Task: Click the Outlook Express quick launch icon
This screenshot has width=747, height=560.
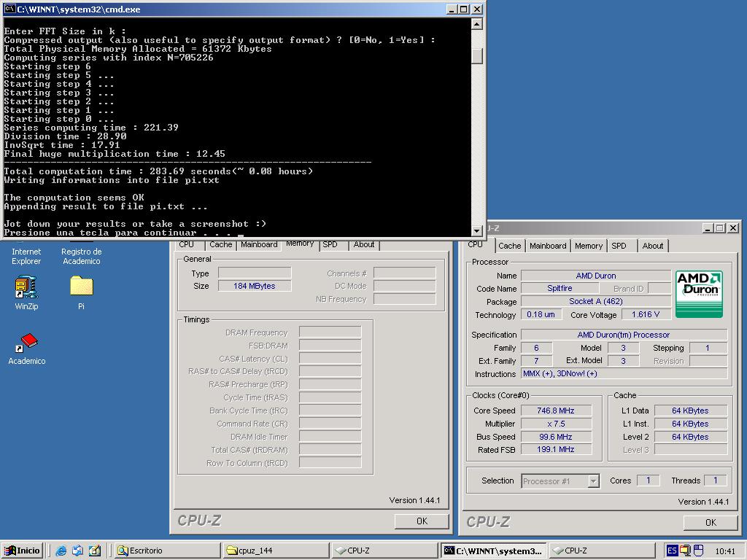Action: pos(77,551)
